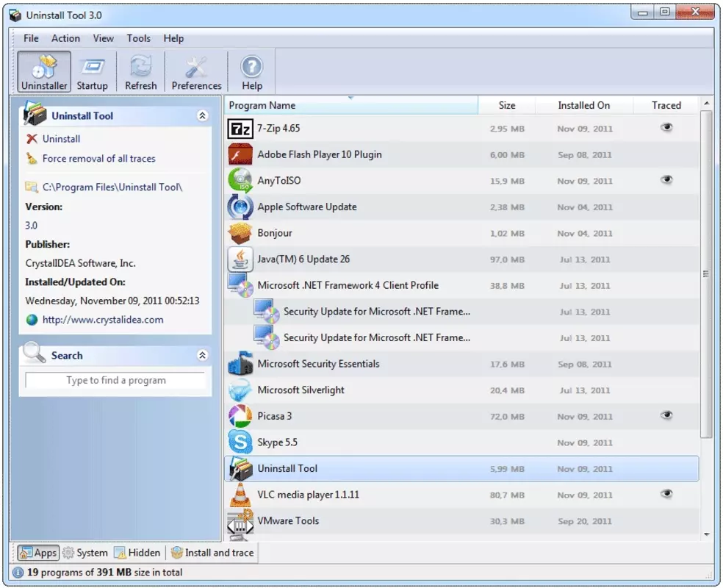Toggle traced eye for Picasa 3
The image size is (723, 588).
coord(666,415)
